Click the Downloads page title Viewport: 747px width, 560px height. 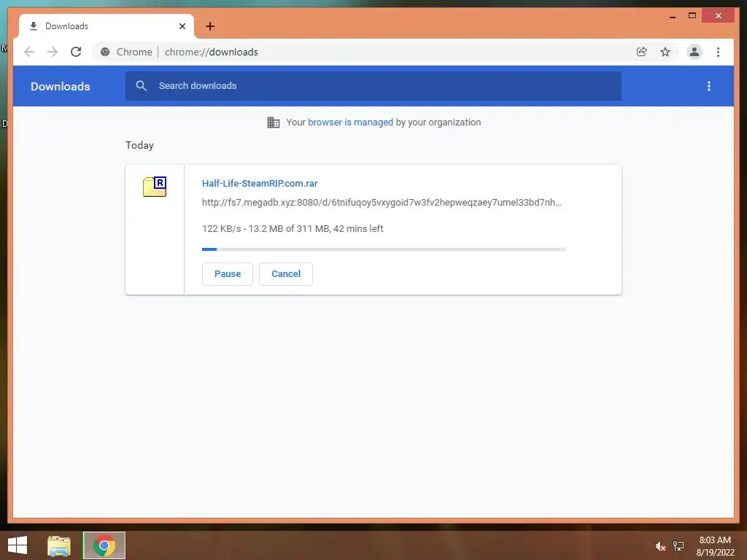click(60, 86)
